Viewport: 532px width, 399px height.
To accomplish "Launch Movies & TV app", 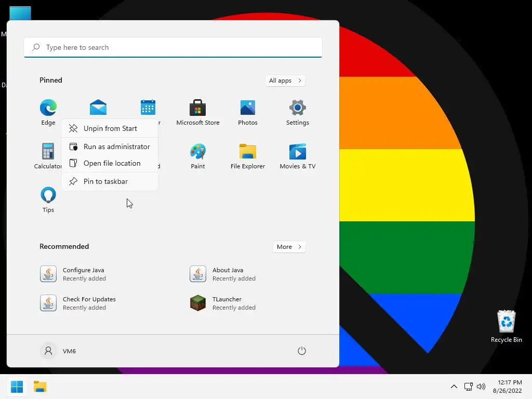I will [298, 156].
